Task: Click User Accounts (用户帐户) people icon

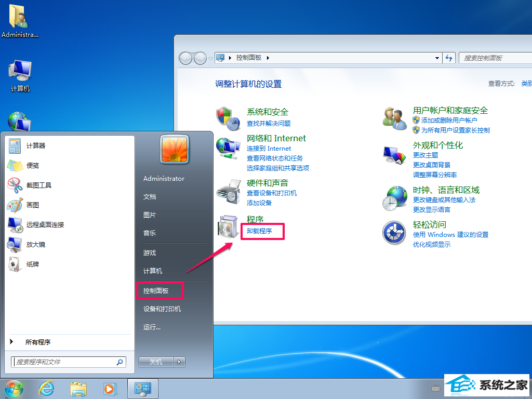Action: (x=395, y=118)
